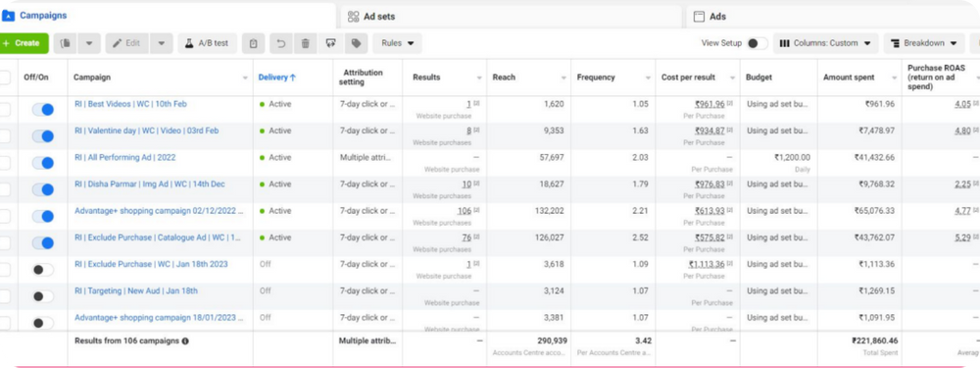This screenshot has width=980, height=368.
Task: Click the tag label icon
Action: click(x=357, y=43)
